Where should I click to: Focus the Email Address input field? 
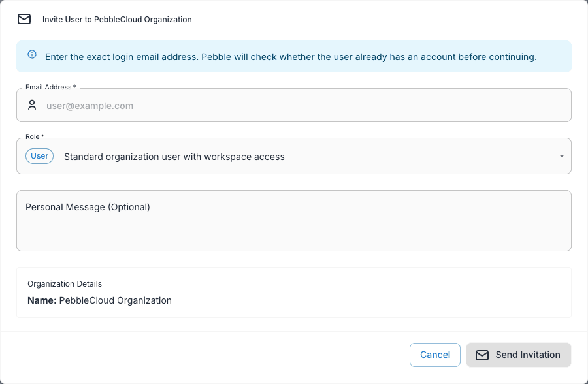(293, 105)
